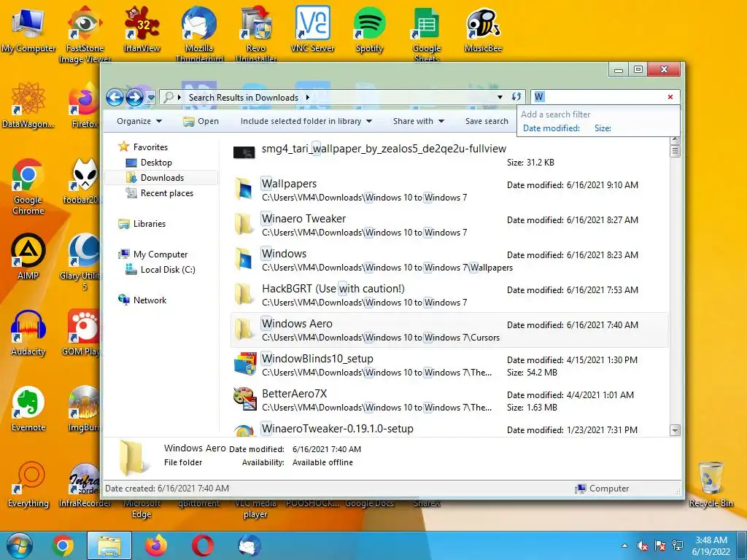Click the refresh icon in address bar
The height and width of the screenshot is (560, 747).
(516, 97)
